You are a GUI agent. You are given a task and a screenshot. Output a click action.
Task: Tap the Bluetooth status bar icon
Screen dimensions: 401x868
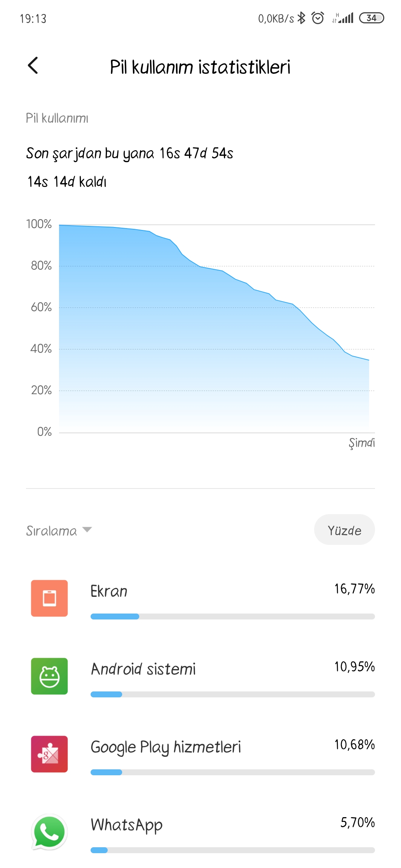[301, 18]
